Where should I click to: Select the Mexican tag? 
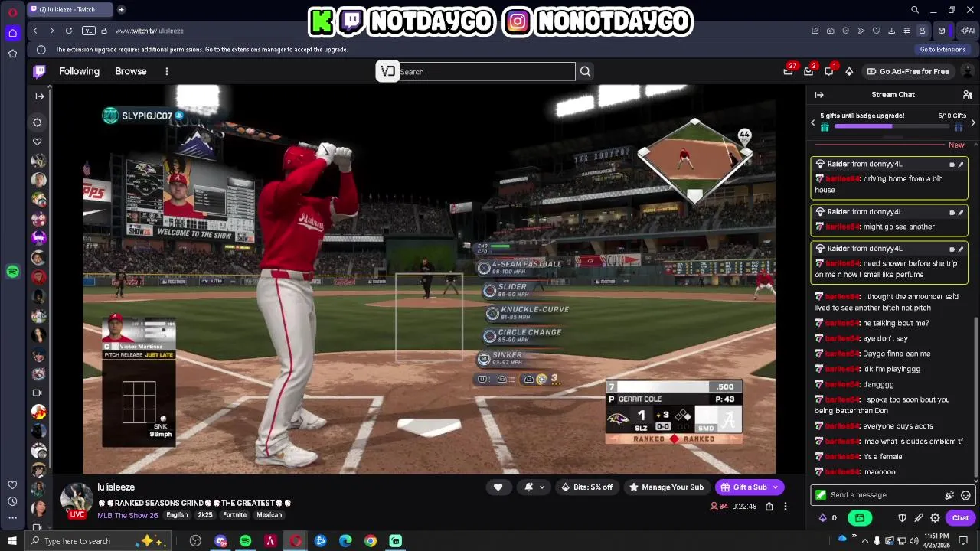point(269,515)
